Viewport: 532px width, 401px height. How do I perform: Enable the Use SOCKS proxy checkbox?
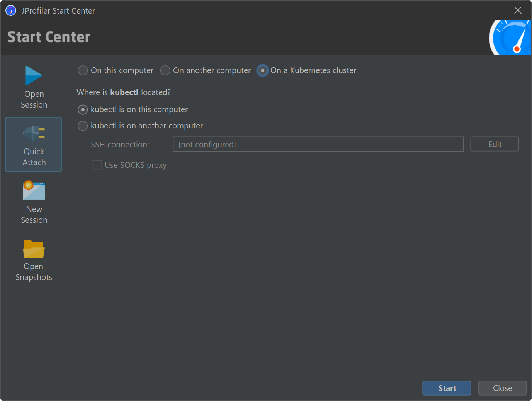click(x=97, y=165)
